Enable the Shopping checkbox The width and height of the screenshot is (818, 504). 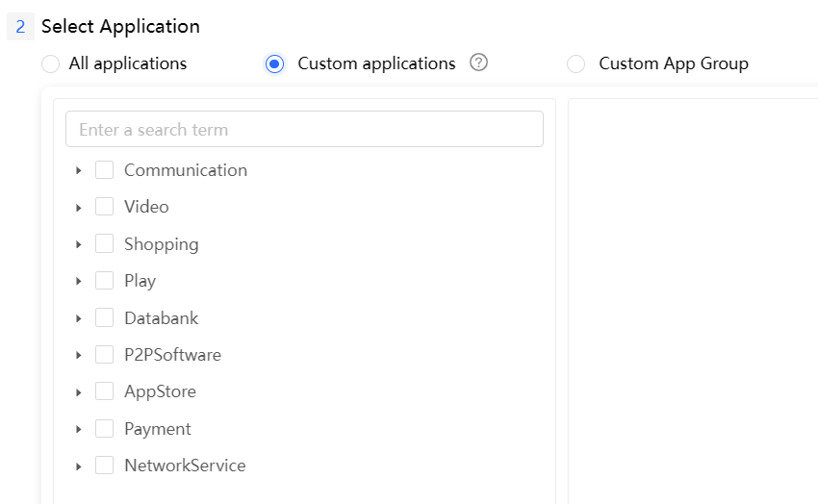click(x=105, y=244)
